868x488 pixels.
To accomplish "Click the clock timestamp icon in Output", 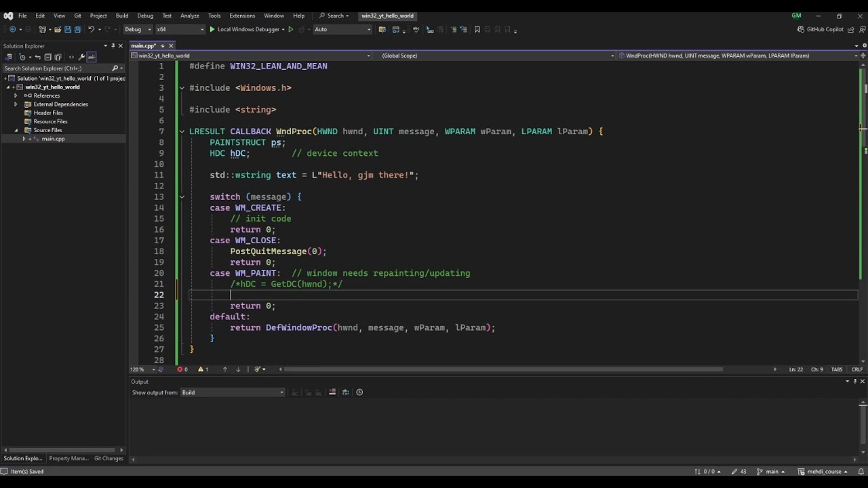I will pos(359,392).
